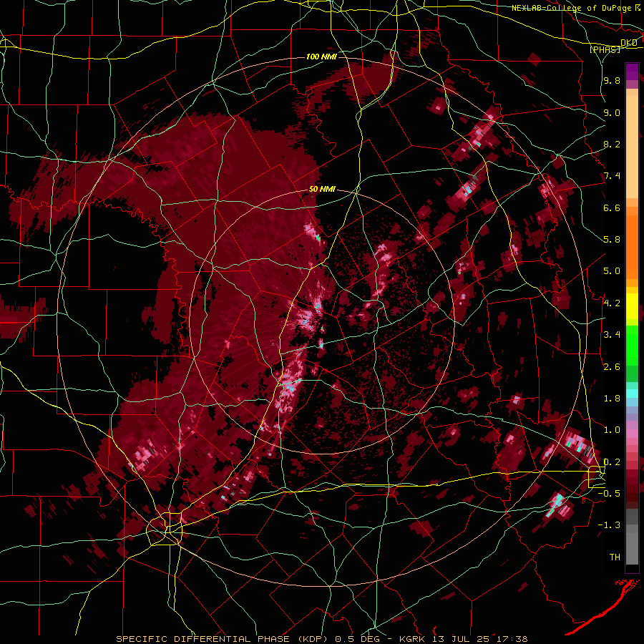Pick the cyan segment of the color bar
Screen dimensions: 644x644
(632, 394)
